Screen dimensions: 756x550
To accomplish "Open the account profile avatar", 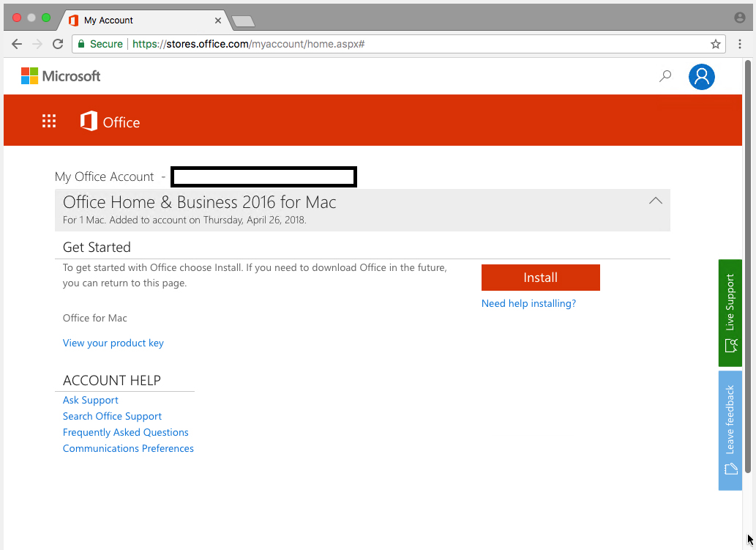I will [701, 76].
